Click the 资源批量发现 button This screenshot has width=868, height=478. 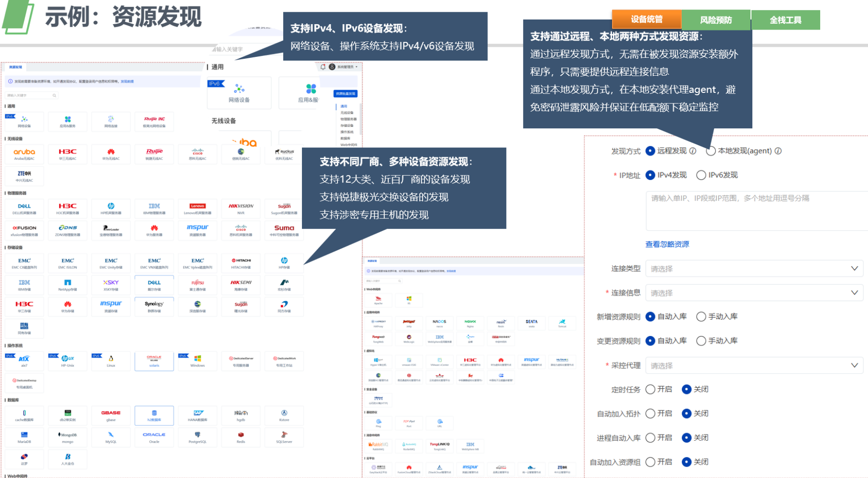point(345,94)
